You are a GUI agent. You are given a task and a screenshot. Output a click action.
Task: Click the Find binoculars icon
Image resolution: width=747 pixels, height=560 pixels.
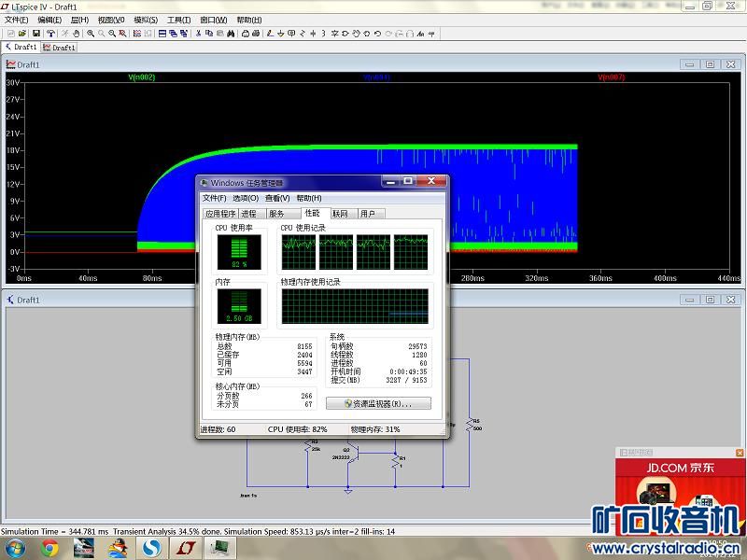point(231,34)
